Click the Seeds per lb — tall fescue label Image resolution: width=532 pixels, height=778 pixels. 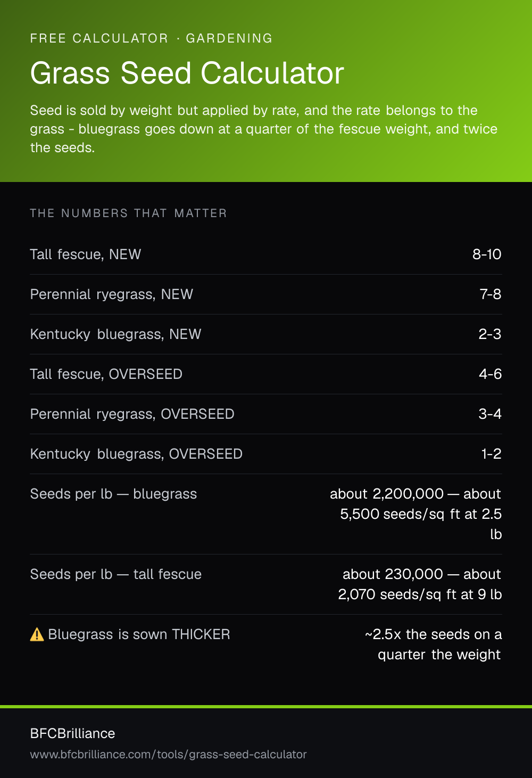116,574
